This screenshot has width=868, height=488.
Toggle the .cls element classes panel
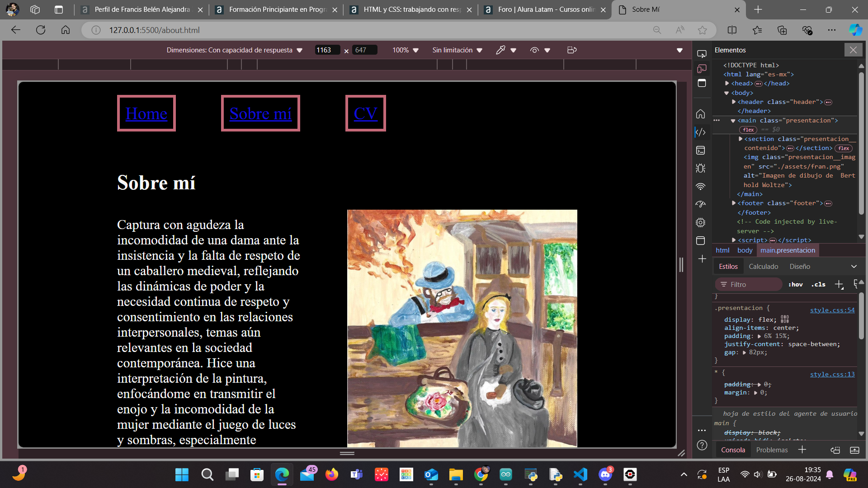point(818,284)
